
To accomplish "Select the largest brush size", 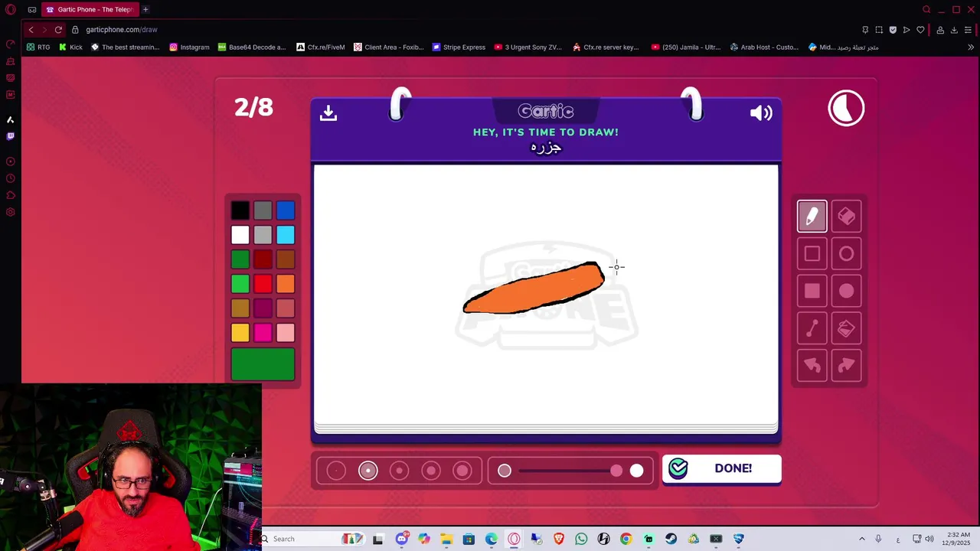I will tap(462, 471).
